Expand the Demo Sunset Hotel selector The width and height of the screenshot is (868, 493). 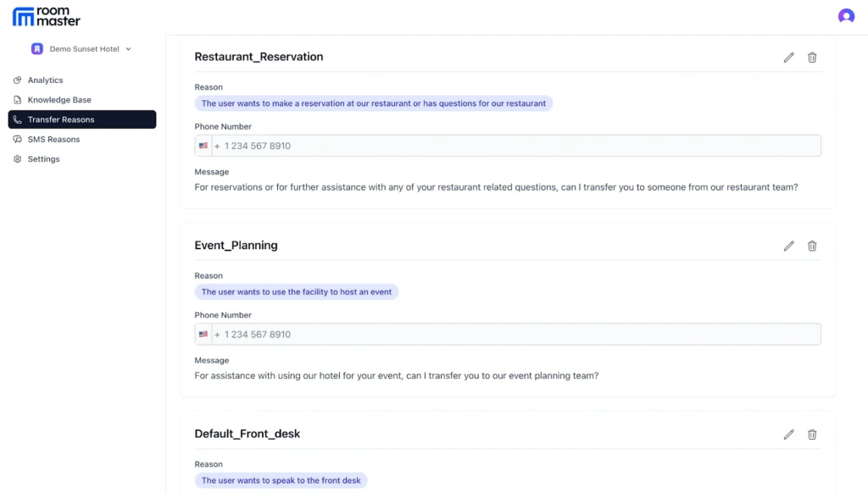pyautogui.click(x=81, y=48)
